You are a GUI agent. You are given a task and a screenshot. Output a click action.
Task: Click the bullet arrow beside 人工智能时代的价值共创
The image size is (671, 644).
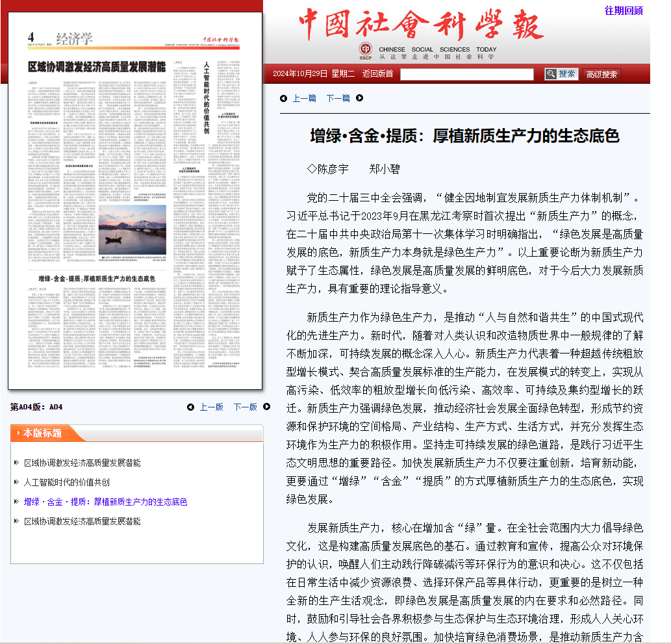pos(16,482)
